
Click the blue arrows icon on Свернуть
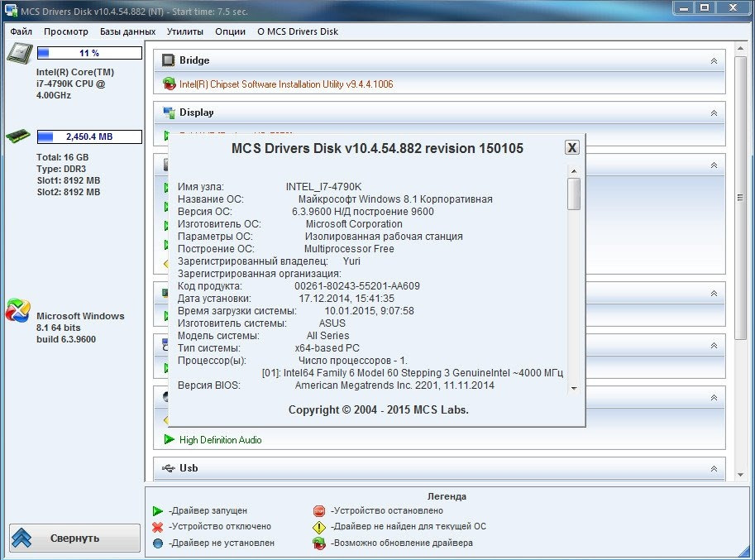point(22,538)
